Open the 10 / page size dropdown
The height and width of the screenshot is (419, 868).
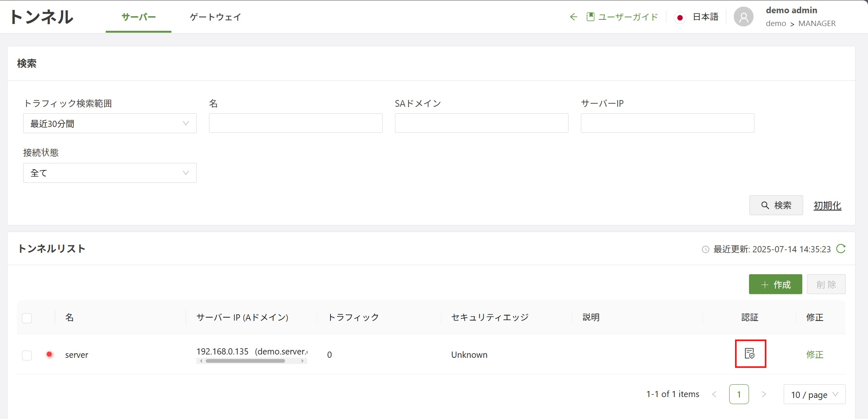(x=814, y=395)
